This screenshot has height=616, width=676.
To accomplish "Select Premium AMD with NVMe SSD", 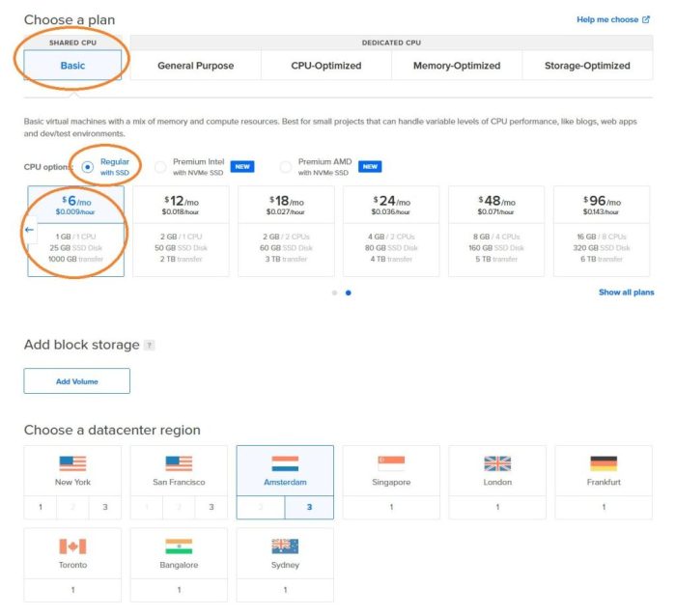I will pyautogui.click(x=286, y=167).
